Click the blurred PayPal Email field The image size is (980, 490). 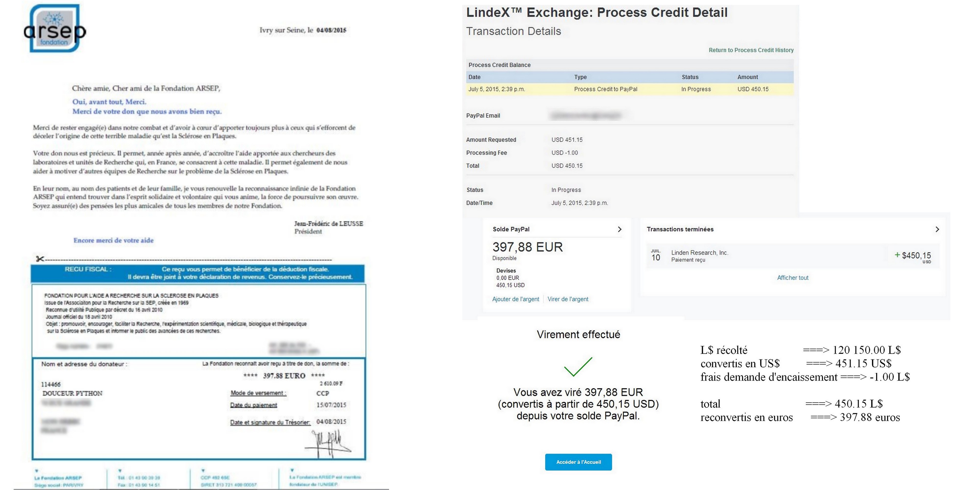[x=586, y=115]
